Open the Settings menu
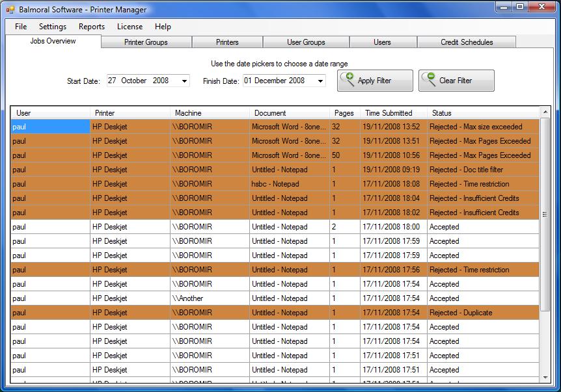Viewport: 561px width, 392px height. pyautogui.click(x=52, y=27)
